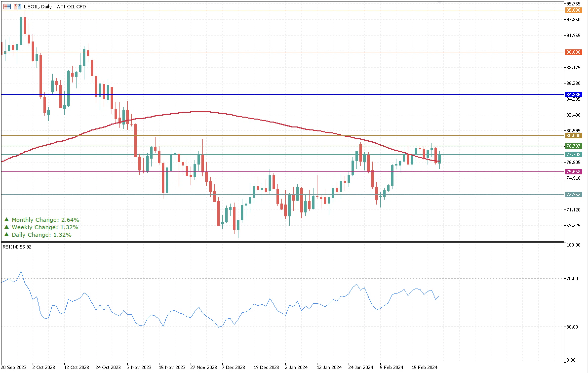Click the USOIL Daily WTI OIL CFD title
Screen dimensions: 588x373
click(x=55, y=7)
